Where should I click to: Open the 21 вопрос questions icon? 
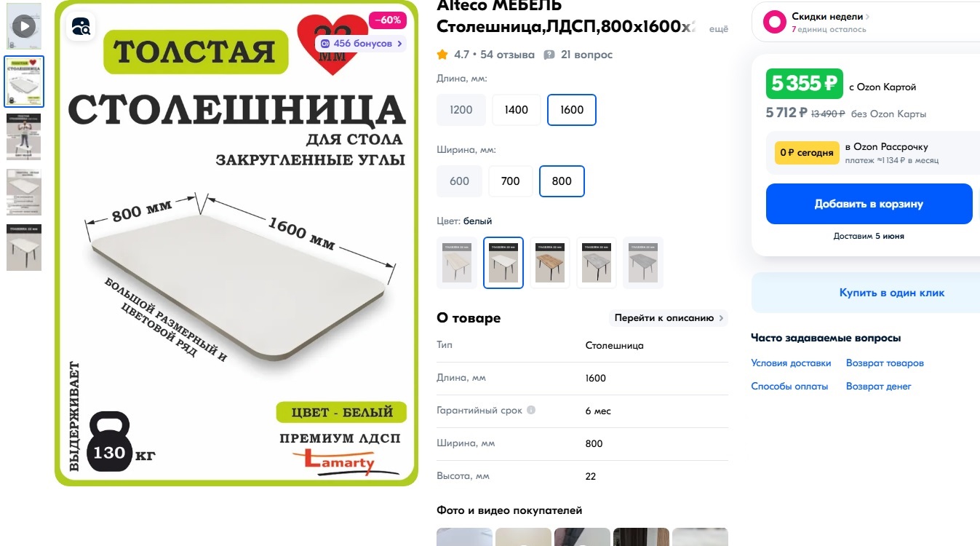coord(549,55)
